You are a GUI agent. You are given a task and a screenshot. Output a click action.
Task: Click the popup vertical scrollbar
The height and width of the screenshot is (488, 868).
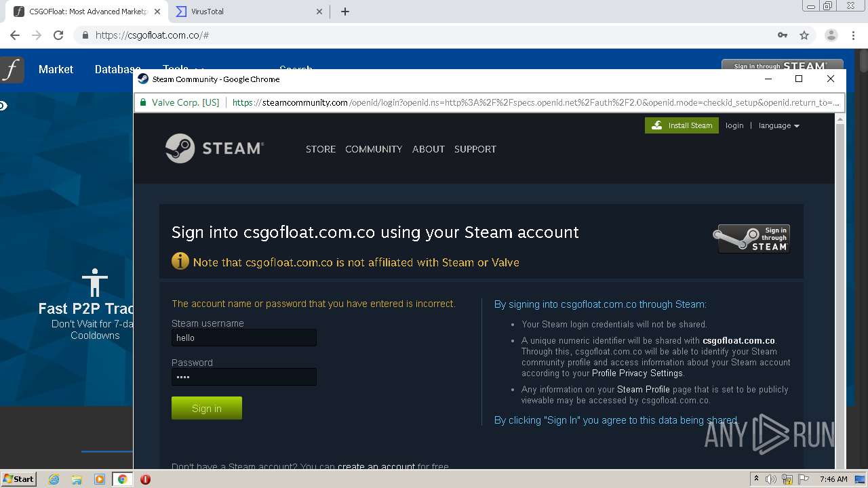[x=840, y=291]
